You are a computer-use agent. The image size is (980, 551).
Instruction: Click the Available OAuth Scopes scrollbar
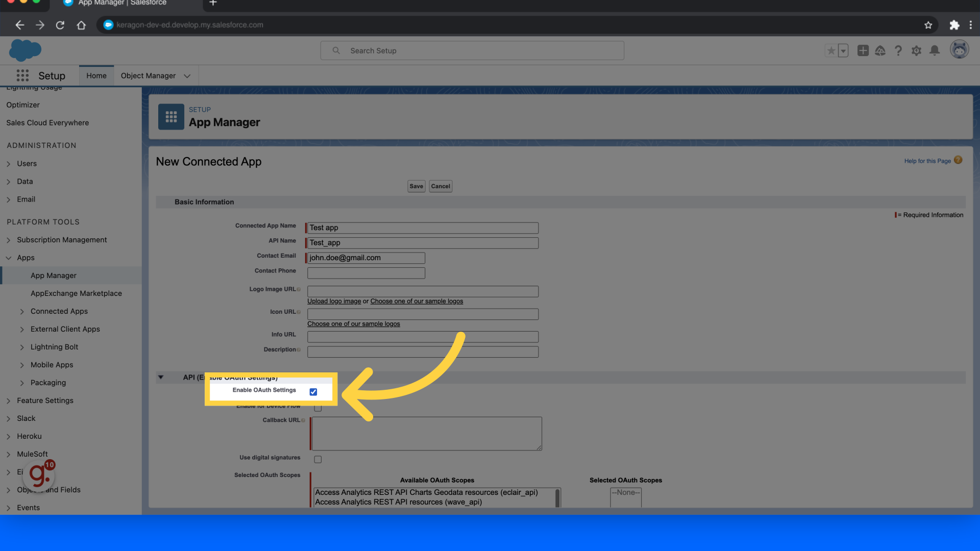tap(557, 498)
